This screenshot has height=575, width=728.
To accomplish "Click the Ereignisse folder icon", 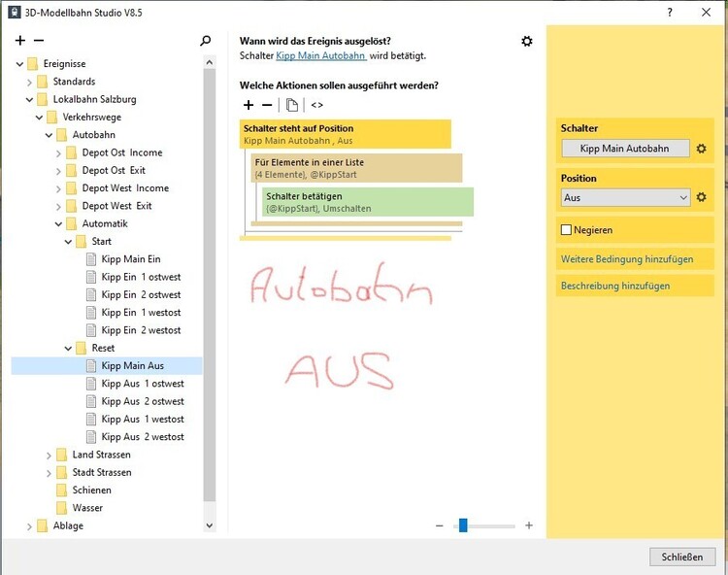I will [x=33, y=64].
